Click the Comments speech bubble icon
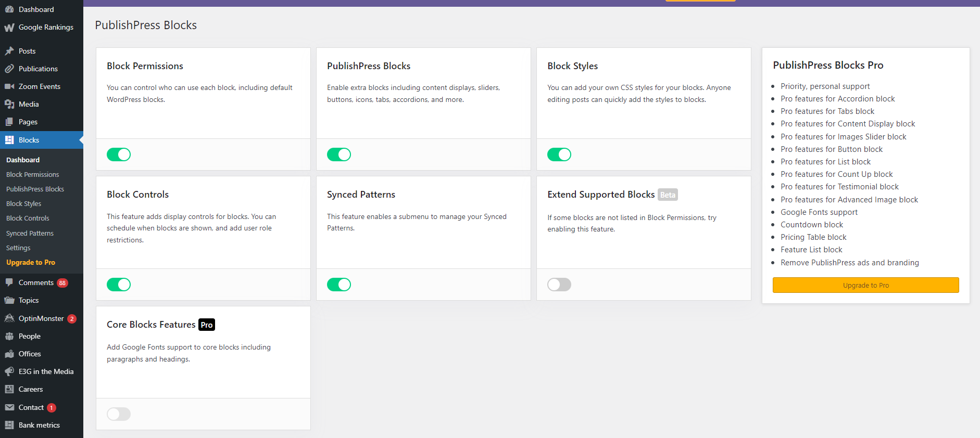The height and width of the screenshot is (438, 980). (x=9, y=282)
